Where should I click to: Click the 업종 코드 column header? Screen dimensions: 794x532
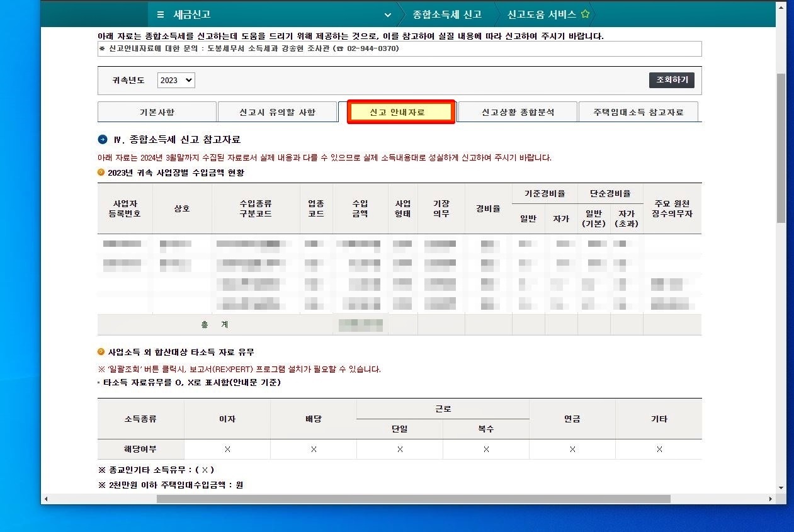pos(316,208)
